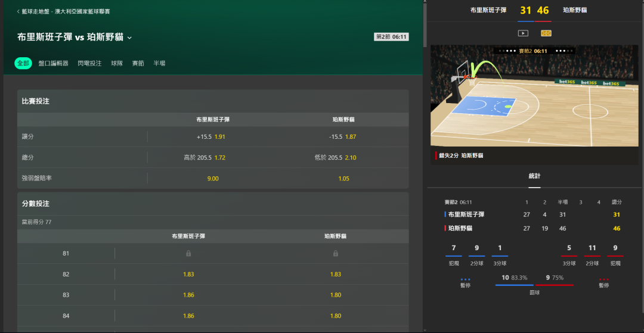
Task: Click the 強弱盤賠率 row label
Action: pyautogui.click(x=37, y=178)
